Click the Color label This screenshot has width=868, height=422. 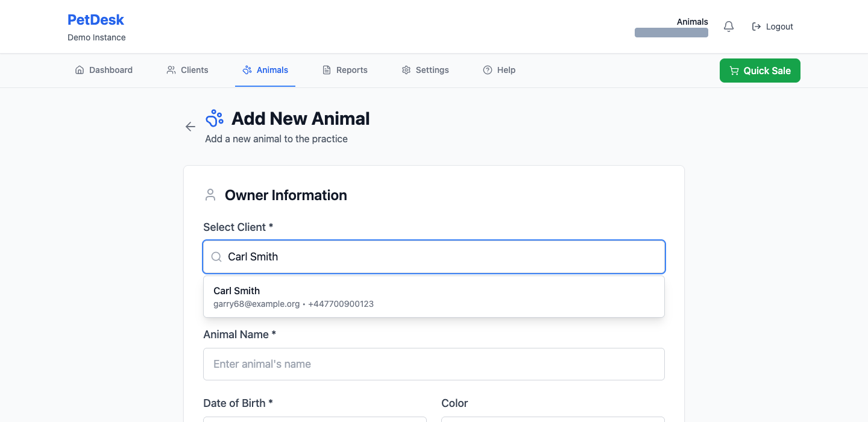454,403
